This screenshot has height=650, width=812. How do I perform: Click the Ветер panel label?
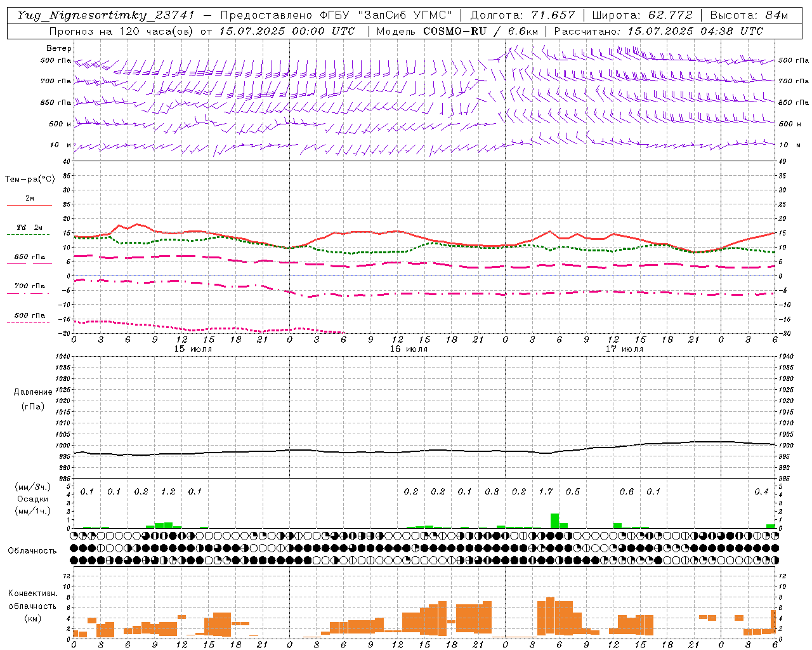pos(59,48)
